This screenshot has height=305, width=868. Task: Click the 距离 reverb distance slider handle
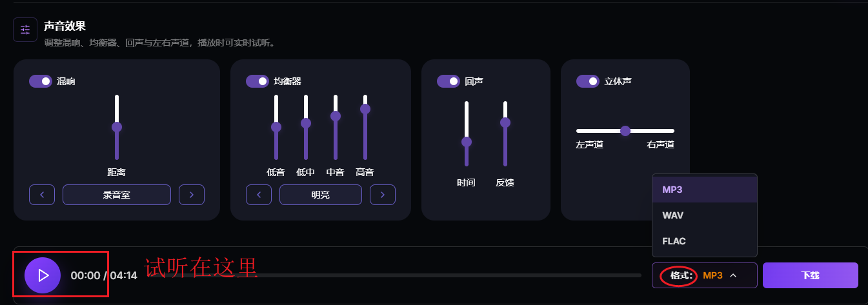(117, 127)
